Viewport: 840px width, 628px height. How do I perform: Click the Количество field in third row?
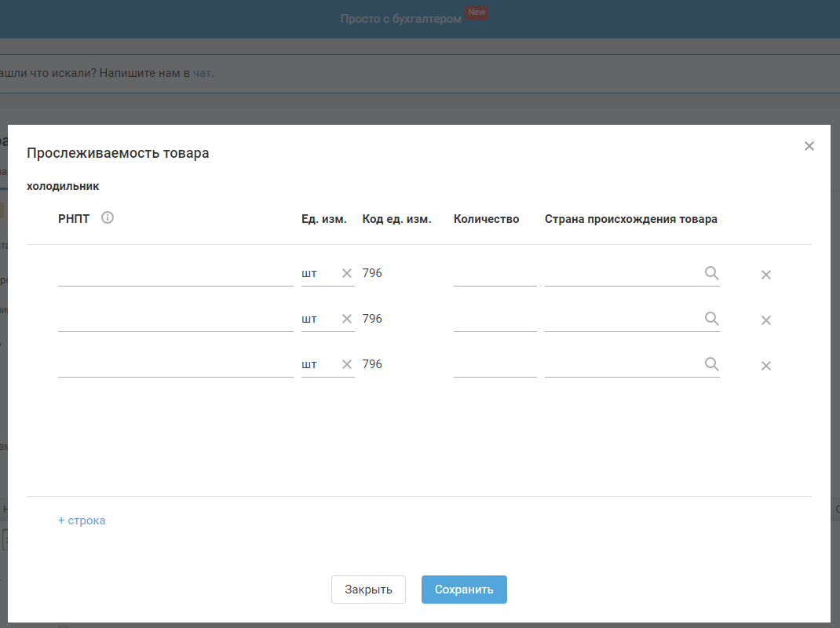click(x=495, y=365)
